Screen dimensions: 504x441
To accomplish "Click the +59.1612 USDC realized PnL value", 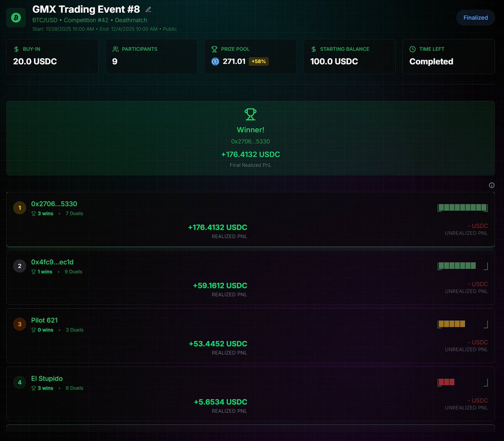I will pyautogui.click(x=220, y=286).
